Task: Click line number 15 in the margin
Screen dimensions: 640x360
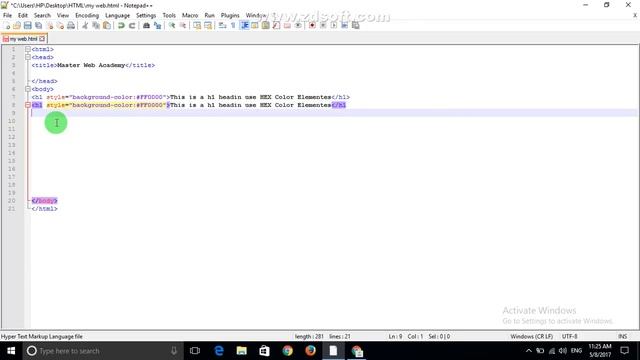Action: 11,161
